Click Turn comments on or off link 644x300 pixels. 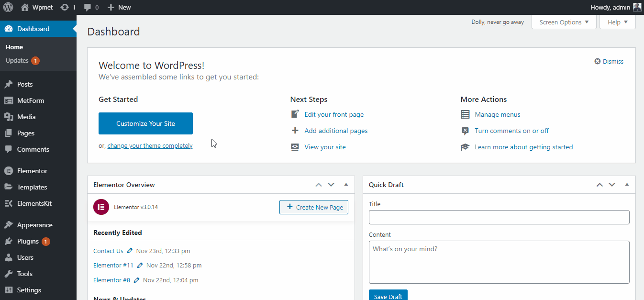(x=511, y=131)
